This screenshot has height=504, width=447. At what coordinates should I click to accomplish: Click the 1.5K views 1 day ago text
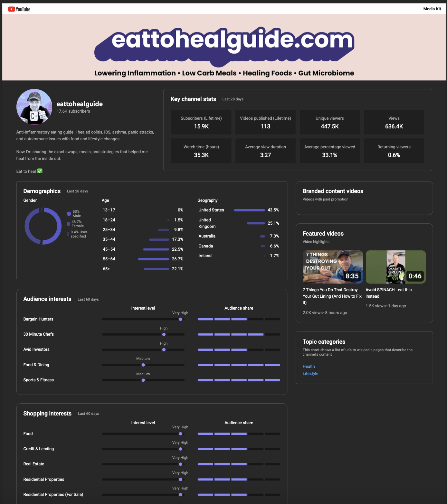(386, 306)
